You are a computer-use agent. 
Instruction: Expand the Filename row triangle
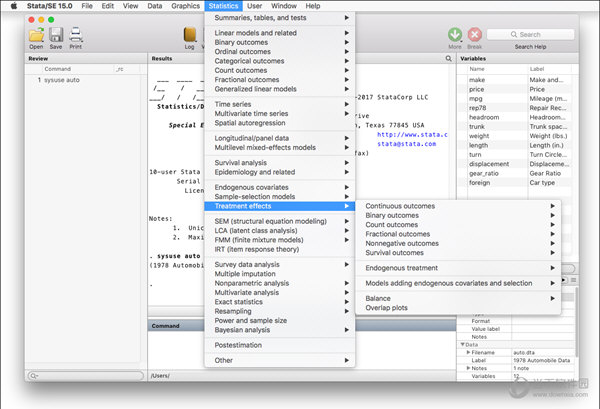point(469,351)
